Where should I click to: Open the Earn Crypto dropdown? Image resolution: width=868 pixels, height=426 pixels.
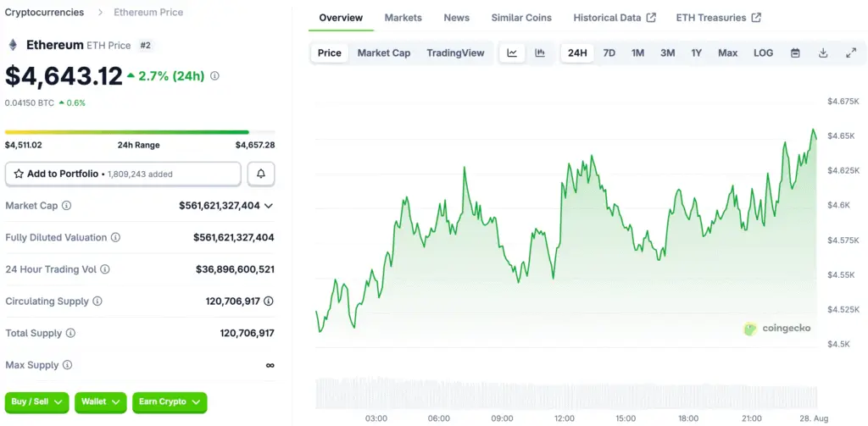pos(170,402)
